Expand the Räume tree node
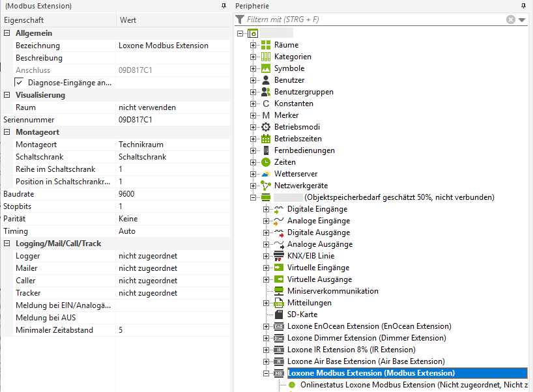The height and width of the screenshot is (392, 533). 253,45
